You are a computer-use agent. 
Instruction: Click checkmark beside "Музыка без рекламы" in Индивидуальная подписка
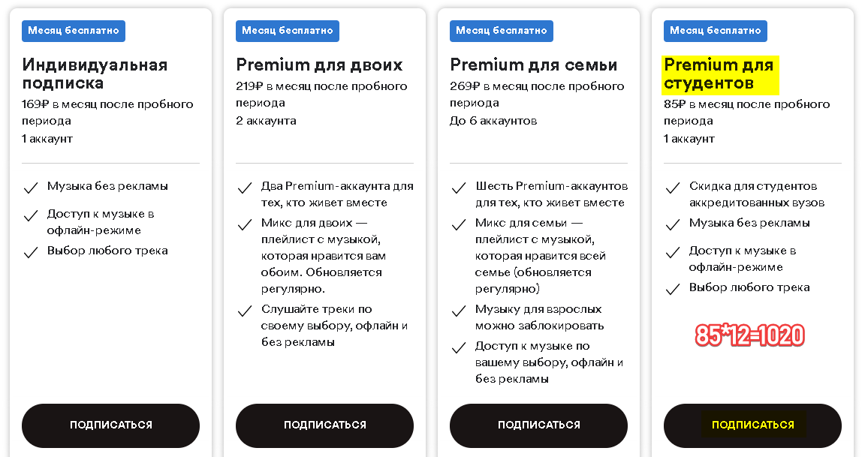(31, 188)
